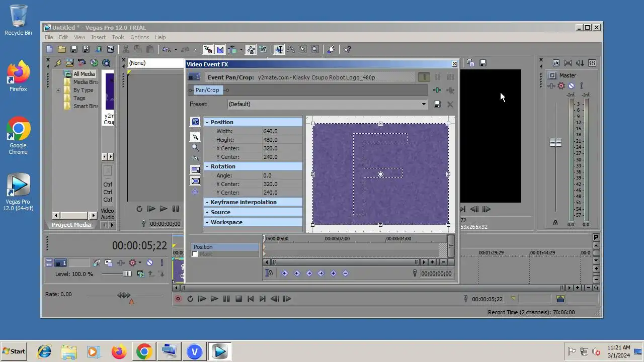Open the Auto Ripple mode dropdown arrow
Viewport: 644px width, 362px height.
click(x=241, y=49)
